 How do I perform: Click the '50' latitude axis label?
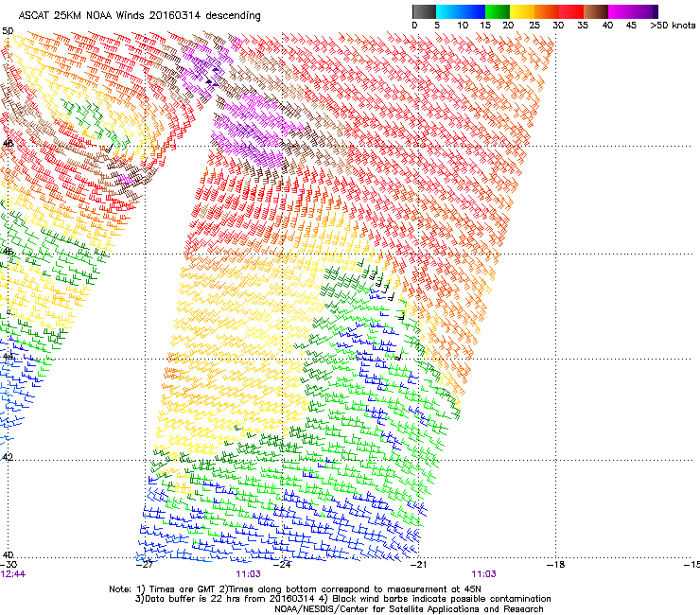[8, 31]
